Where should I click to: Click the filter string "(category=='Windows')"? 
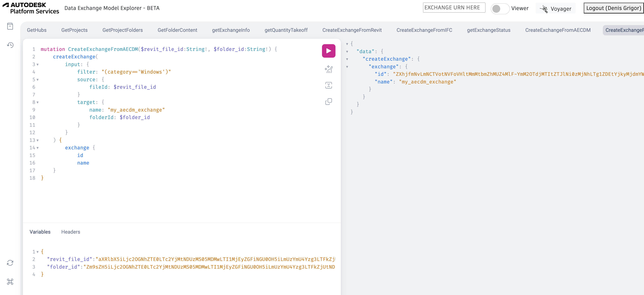pos(136,72)
